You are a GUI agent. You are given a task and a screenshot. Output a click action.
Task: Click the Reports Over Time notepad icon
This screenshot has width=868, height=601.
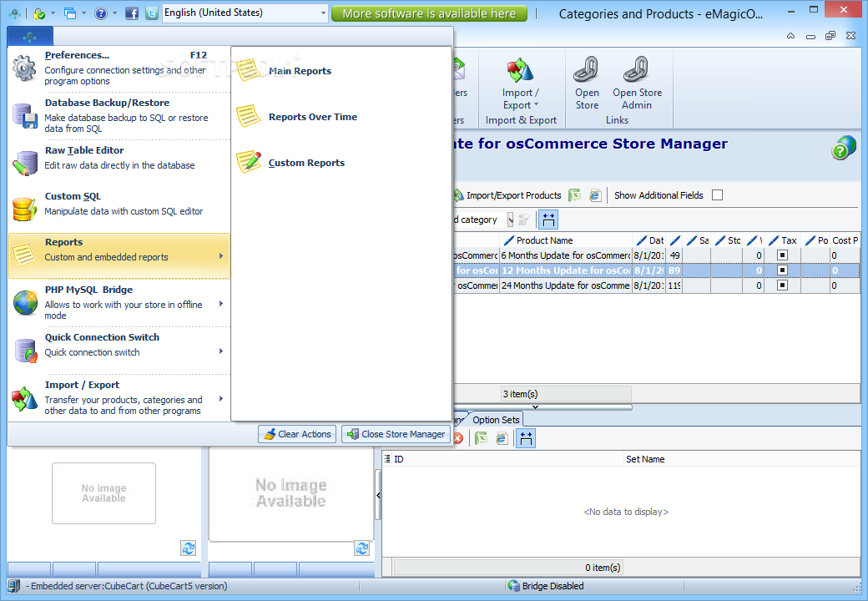point(248,116)
